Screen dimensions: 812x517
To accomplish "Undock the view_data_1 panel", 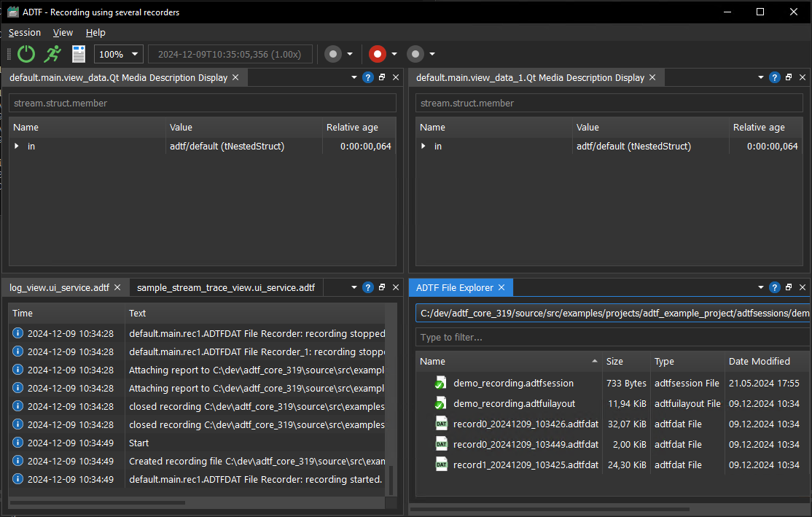I will [x=788, y=77].
